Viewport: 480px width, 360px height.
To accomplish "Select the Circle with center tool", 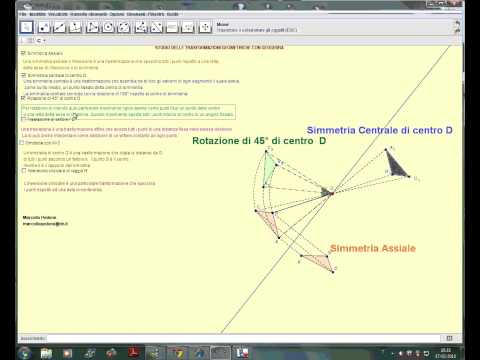I will pyautogui.click(x=108, y=27).
